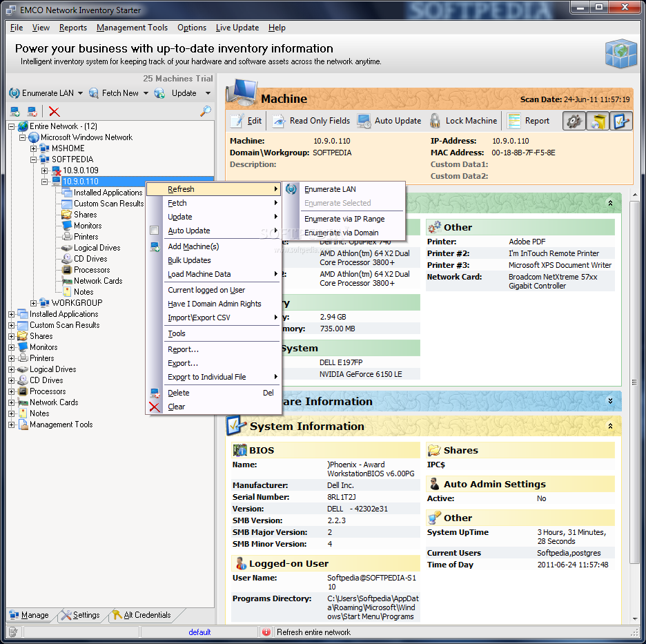Image resolution: width=646 pixels, height=644 pixels.
Task: Click the checkmark monitor icon in the Machine toolbar
Action: [621, 121]
